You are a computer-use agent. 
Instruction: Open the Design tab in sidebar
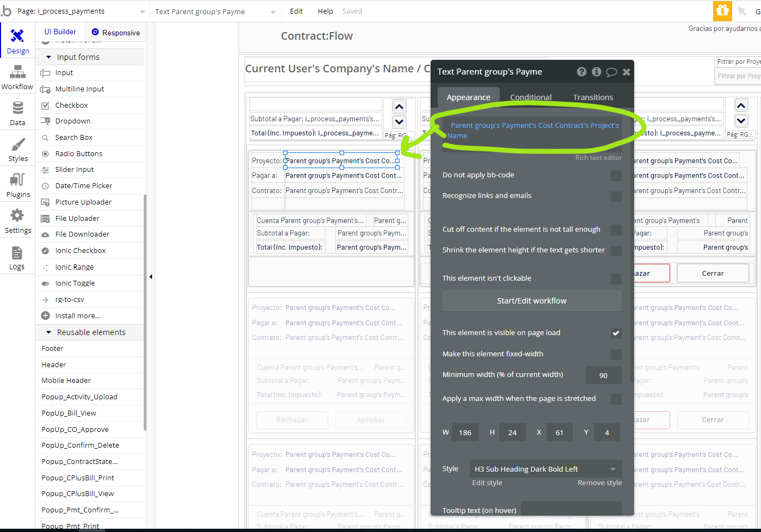[17, 41]
